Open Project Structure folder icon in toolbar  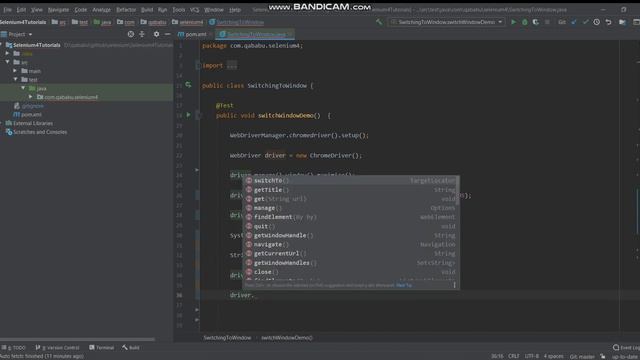coord(622,22)
